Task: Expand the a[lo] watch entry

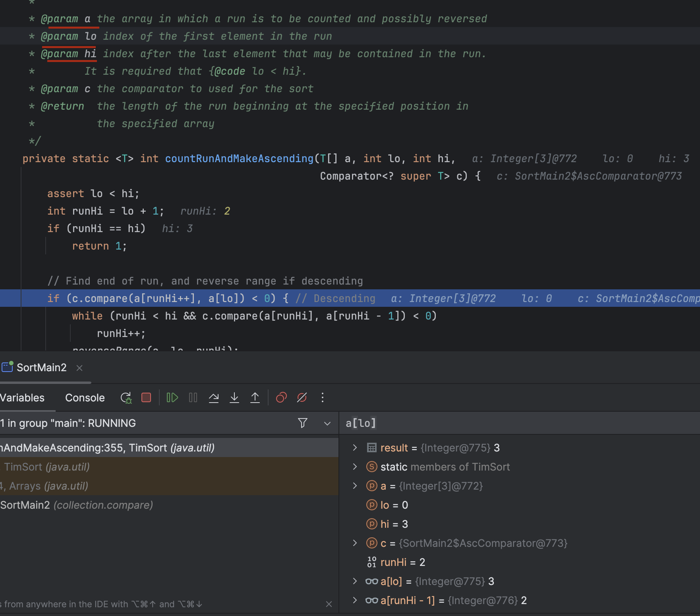Action: (355, 581)
